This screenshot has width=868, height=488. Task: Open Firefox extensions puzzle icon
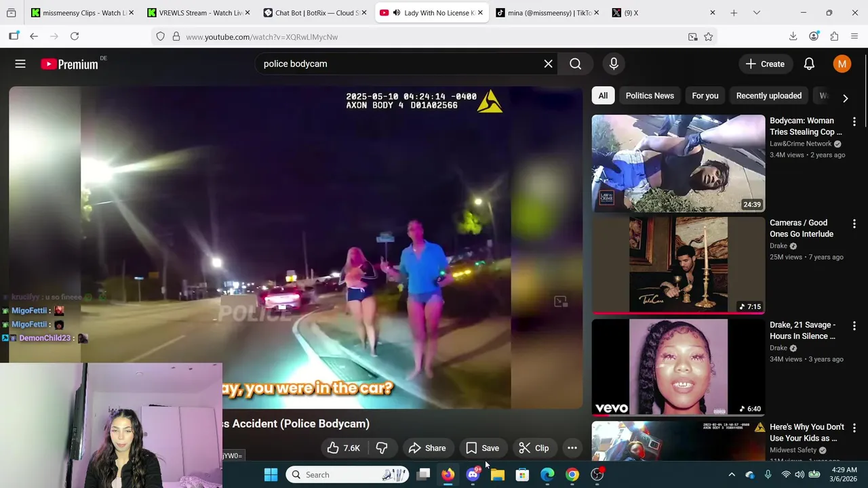click(834, 37)
